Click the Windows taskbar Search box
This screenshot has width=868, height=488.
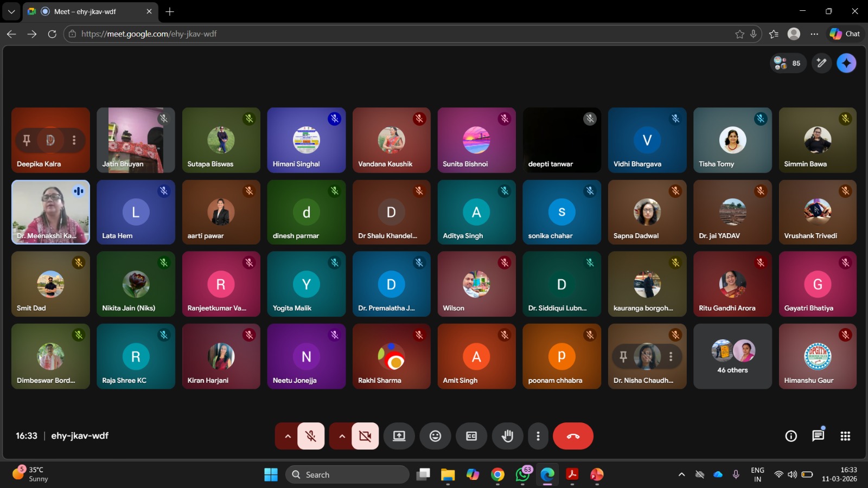point(347,474)
